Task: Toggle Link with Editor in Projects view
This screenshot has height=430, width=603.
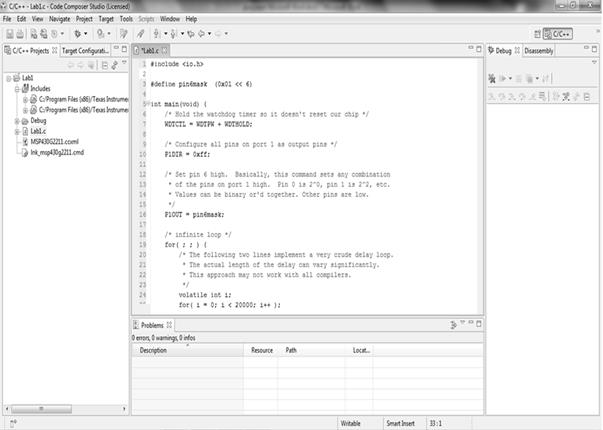Action: [115, 65]
